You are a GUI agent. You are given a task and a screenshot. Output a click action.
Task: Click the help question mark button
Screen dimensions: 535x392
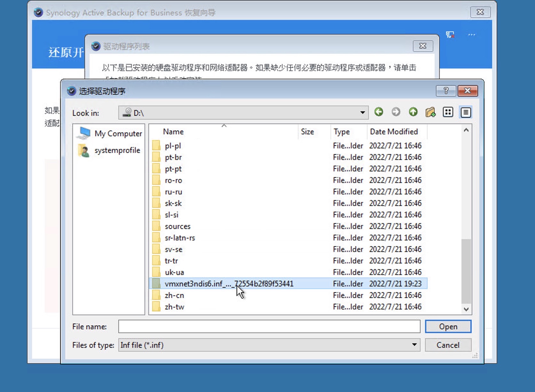click(x=446, y=91)
